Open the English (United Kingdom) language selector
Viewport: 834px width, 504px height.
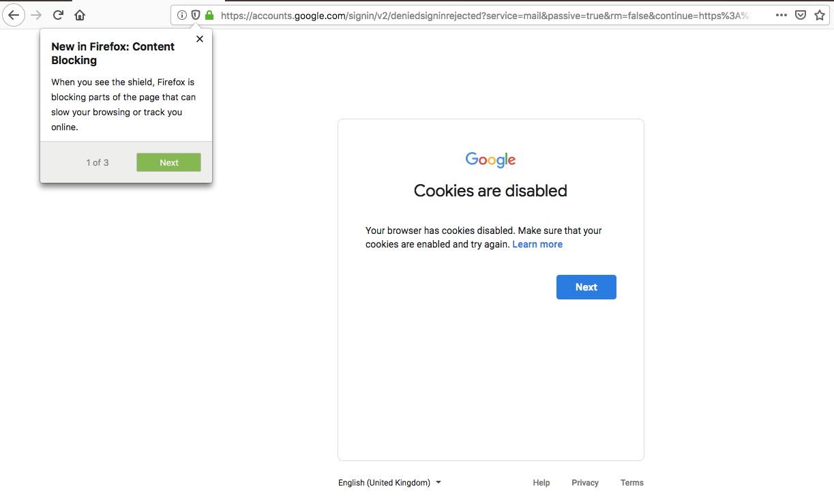(x=389, y=482)
